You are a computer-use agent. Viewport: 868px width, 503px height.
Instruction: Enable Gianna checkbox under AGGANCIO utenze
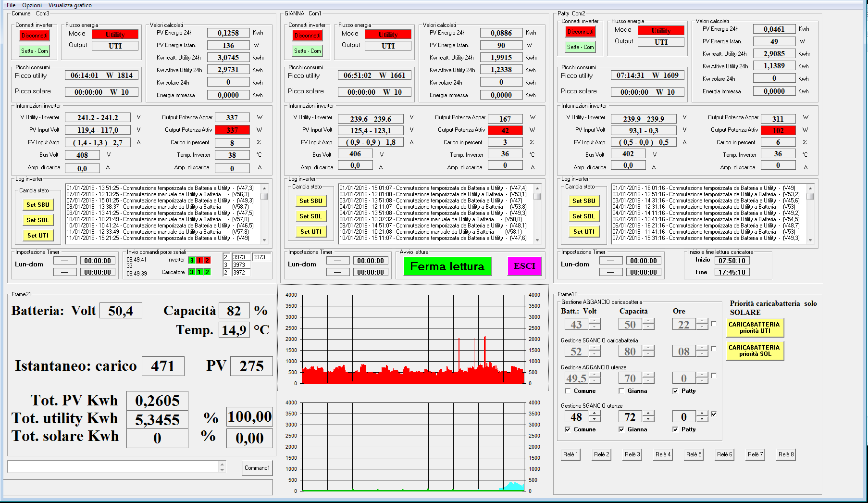point(621,391)
